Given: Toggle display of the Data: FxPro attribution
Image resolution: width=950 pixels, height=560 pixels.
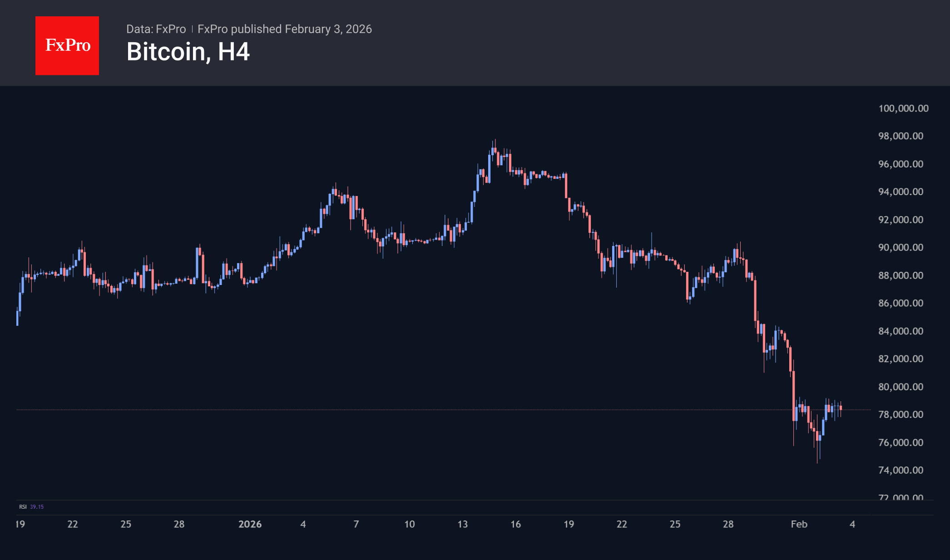Looking at the screenshot, I should (156, 29).
